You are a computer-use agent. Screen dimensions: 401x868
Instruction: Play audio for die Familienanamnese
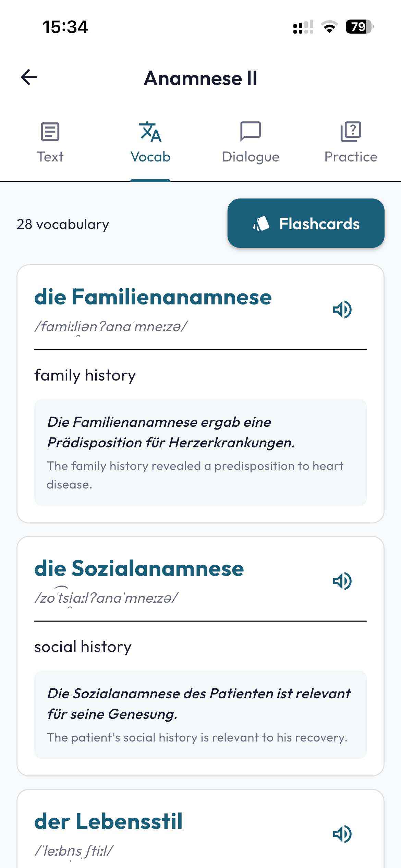tap(342, 310)
